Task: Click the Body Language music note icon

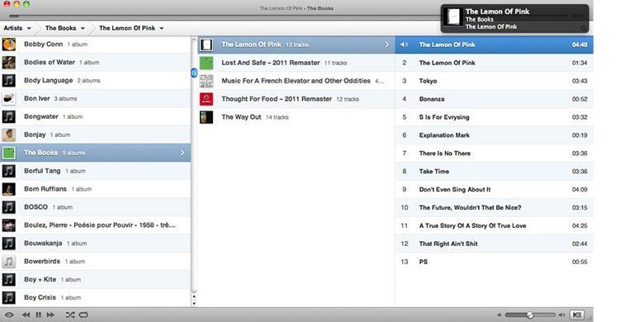Action: tap(8, 81)
